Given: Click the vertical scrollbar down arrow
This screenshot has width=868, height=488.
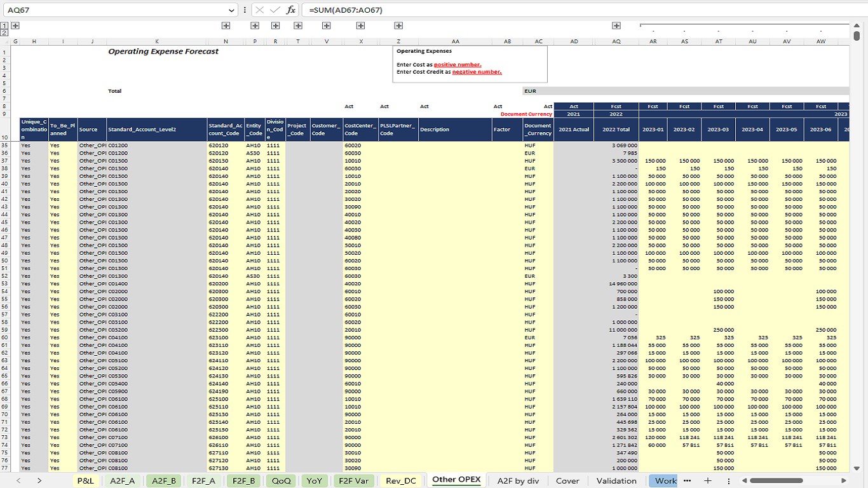Looking at the screenshot, I should (x=857, y=467).
